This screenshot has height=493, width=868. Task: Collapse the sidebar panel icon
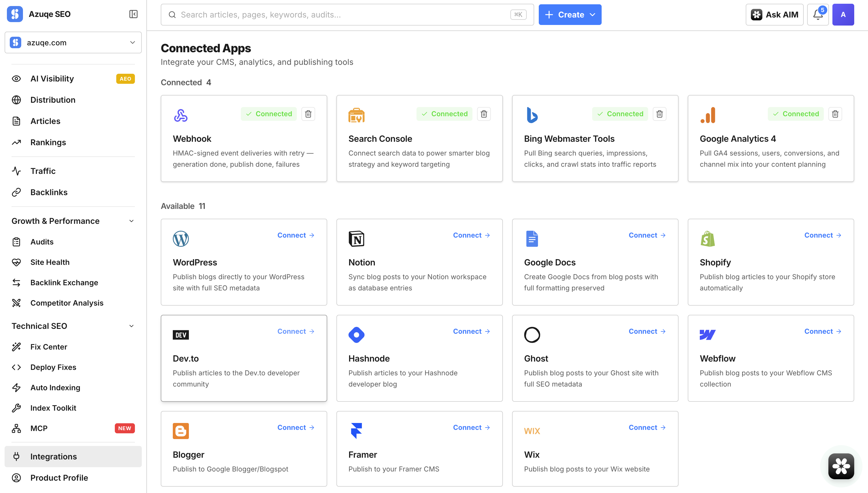133,14
